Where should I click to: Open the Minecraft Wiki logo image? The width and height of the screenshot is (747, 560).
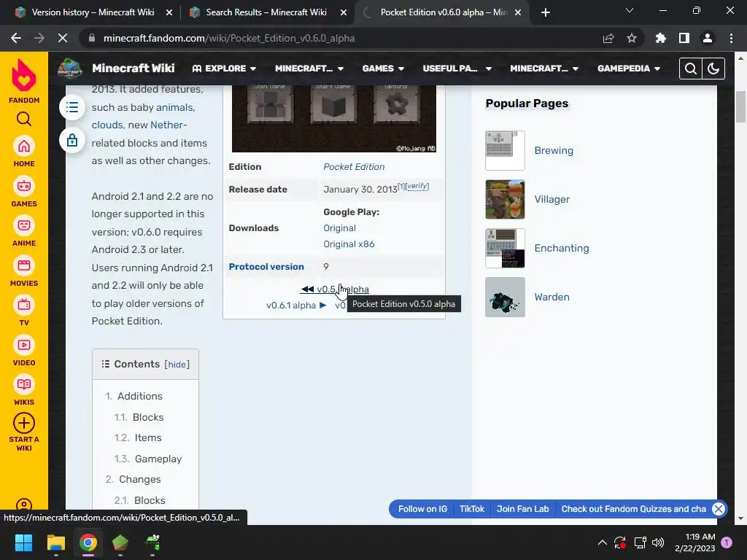[x=70, y=69]
